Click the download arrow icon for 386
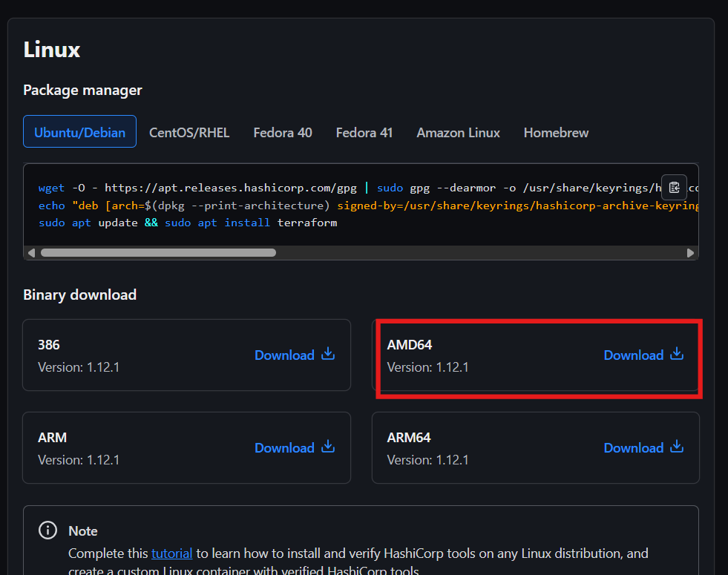728x575 pixels. tap(328, 354)
